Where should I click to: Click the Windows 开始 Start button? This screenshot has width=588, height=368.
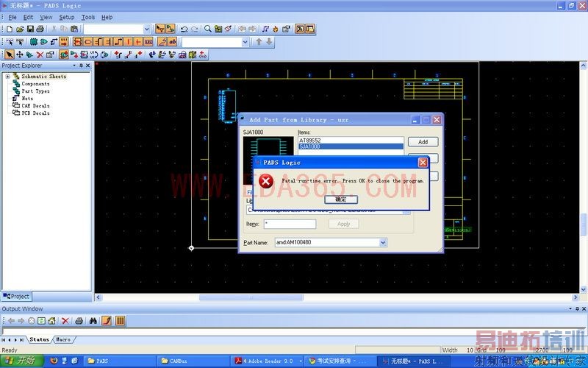21,361
